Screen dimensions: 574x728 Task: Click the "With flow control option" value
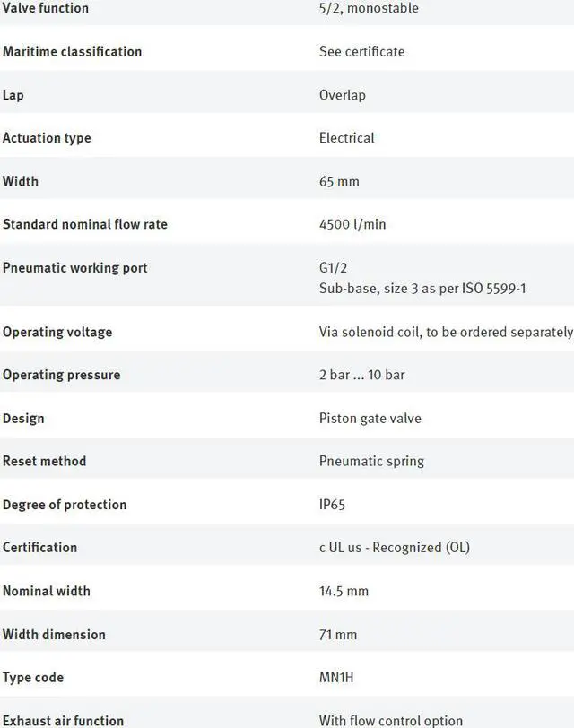point(391,720)
